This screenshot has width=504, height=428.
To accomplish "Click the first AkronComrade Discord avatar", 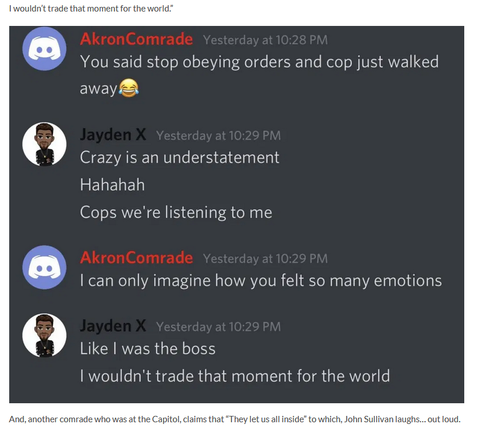I will (44, 48).
